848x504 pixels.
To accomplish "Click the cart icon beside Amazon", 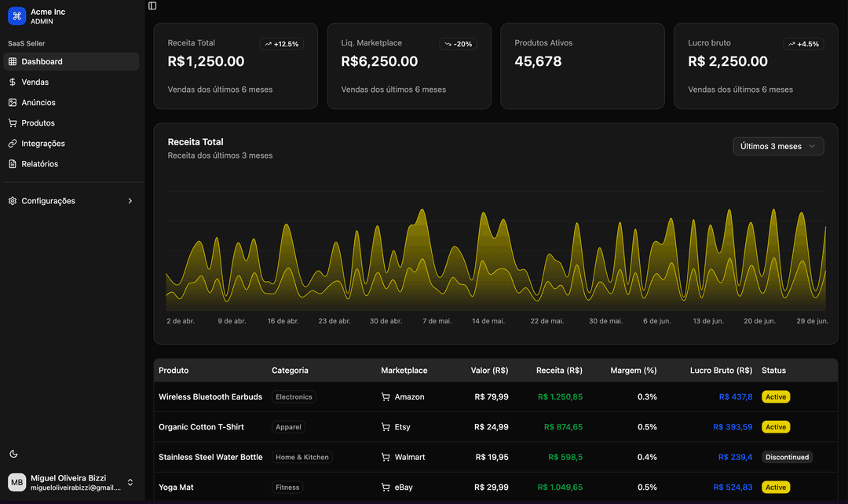I will [x=386, y=397].
